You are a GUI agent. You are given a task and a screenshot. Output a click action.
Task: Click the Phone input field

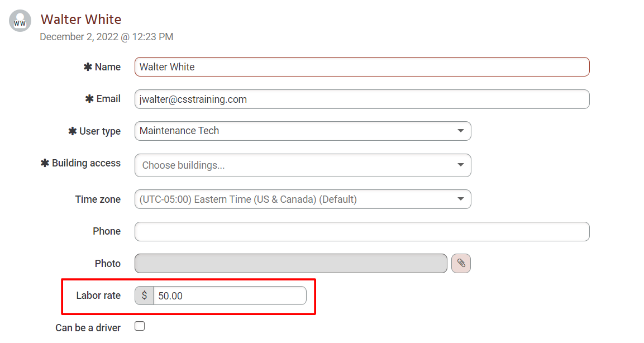tap(362, 232)
